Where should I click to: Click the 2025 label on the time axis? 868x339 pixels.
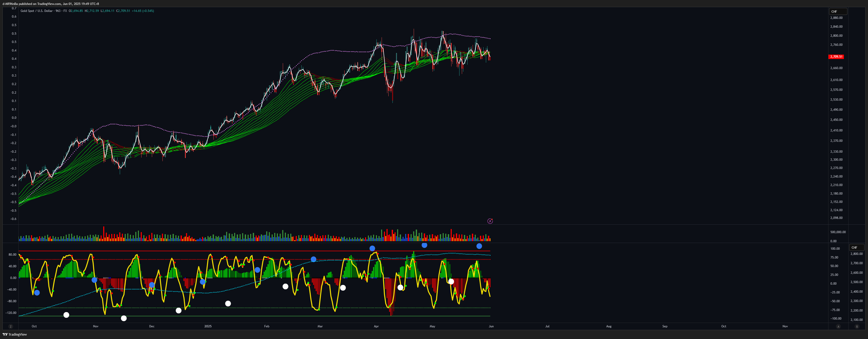point(208,326)
